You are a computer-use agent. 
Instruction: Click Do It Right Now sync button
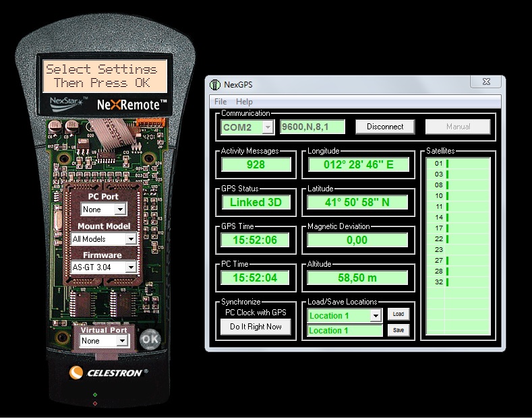click(x=256, y=327)
